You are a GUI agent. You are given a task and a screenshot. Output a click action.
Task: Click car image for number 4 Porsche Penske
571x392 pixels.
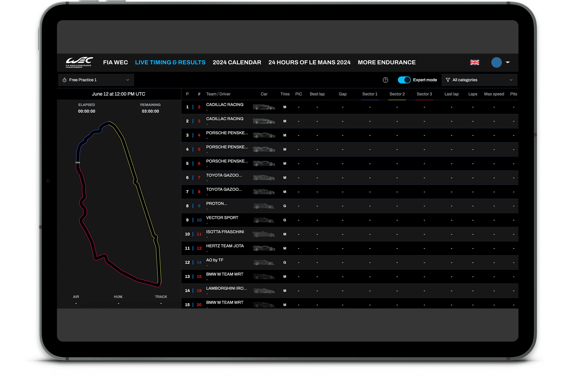(x=264, y=135)
